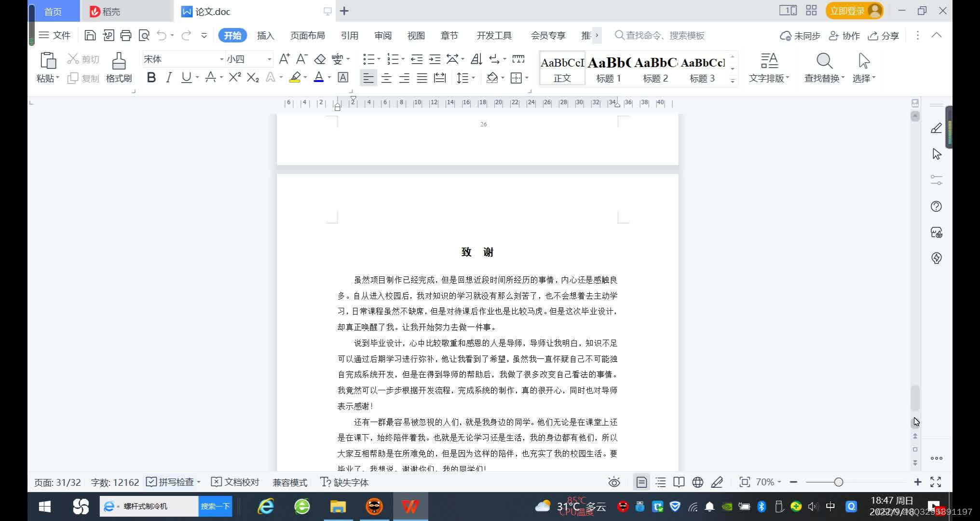Click pen icon in right sidebar
Viewport: 980px width, 521px height.
coord(936,128)
